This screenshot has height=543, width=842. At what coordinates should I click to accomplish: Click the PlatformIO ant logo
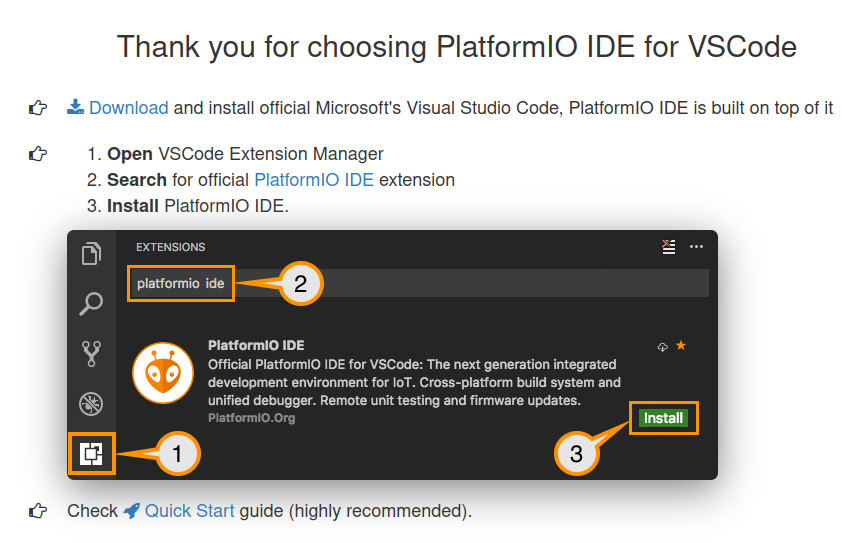click(162, 373)
